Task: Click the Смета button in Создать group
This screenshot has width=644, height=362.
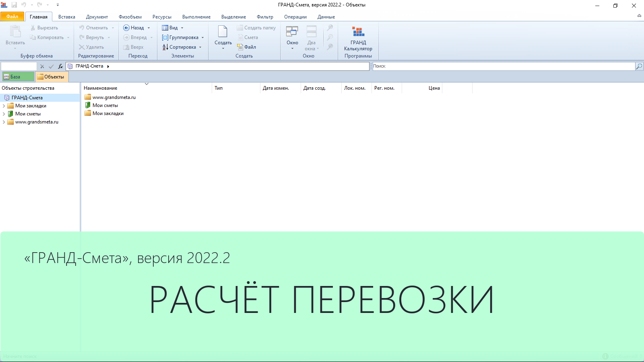Action: 248,37
